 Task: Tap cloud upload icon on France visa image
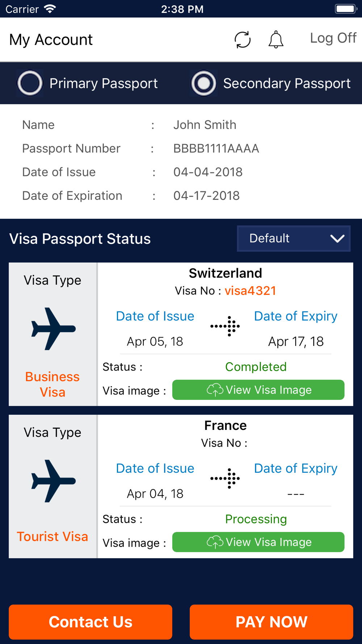215,542
